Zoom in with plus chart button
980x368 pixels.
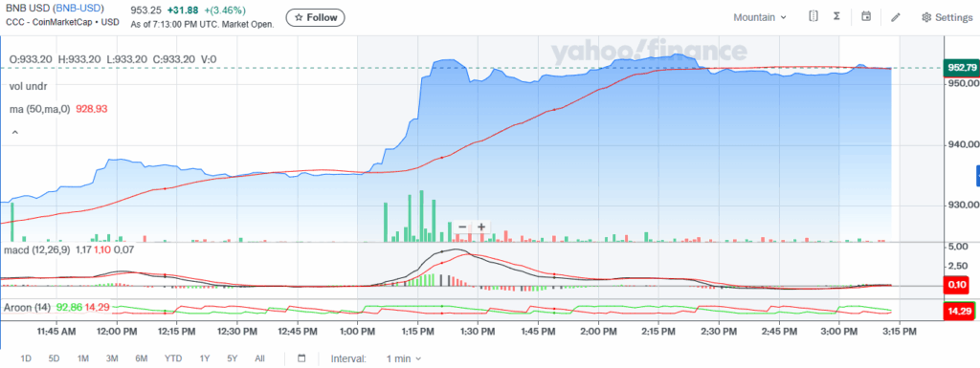point(481,227)
